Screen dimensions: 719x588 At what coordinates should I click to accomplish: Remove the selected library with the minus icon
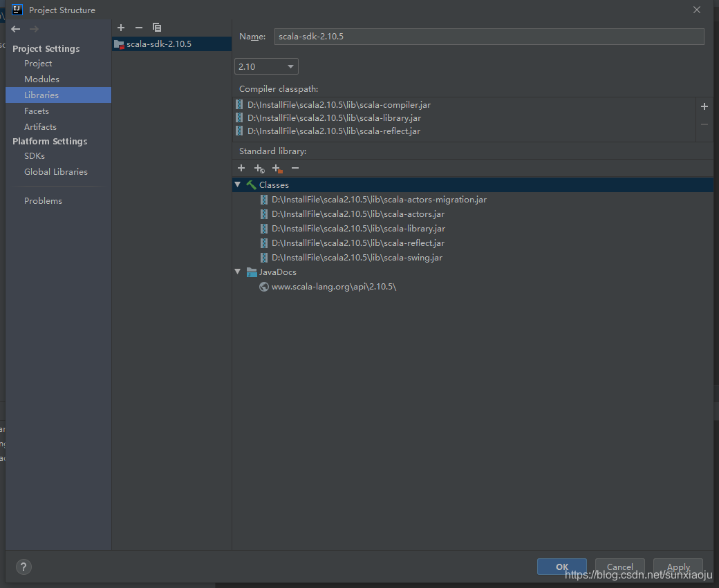click(139, 28)
